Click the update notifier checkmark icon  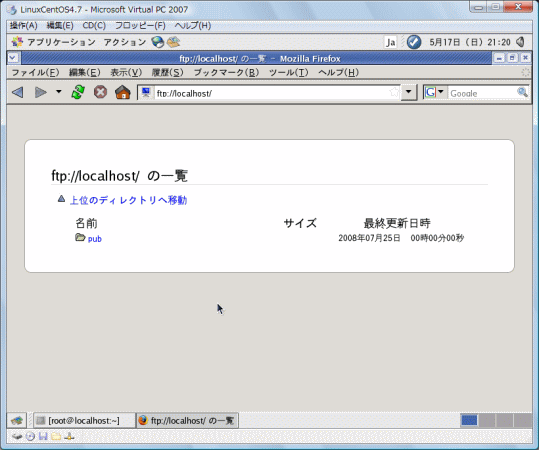tap(414, 42)
